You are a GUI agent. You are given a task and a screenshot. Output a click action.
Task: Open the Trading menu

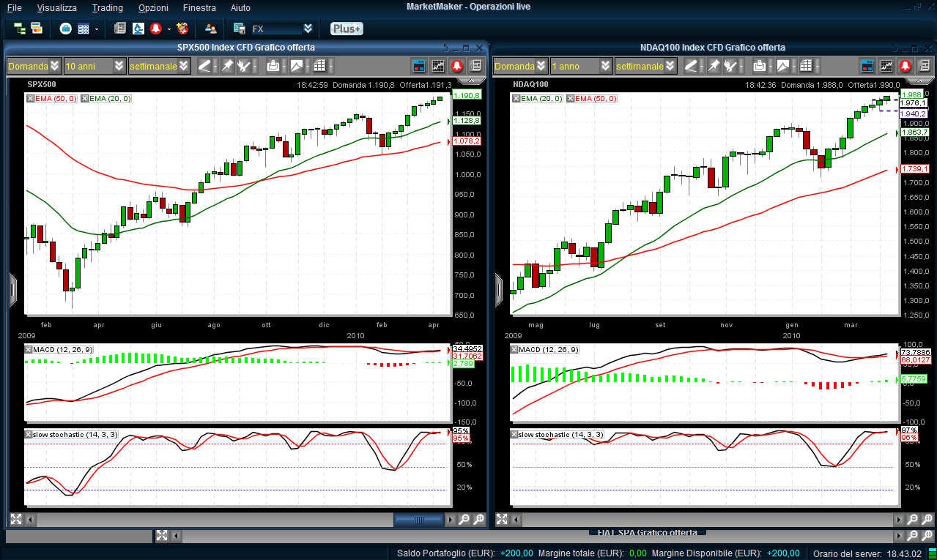click(x=107, y=7)
